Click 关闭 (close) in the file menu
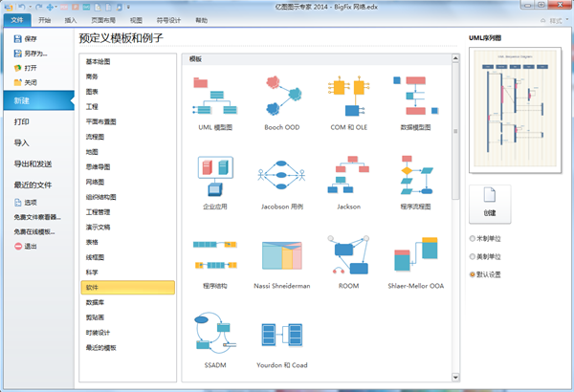Viewport: 574px width, 392px height. [x=25, y=82]
